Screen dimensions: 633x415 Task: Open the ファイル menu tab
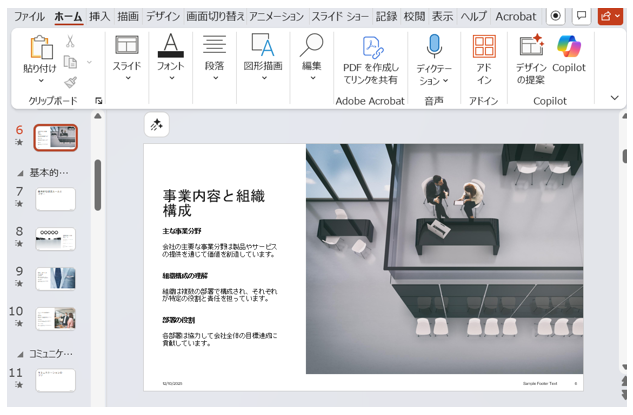tap(29, 17)
